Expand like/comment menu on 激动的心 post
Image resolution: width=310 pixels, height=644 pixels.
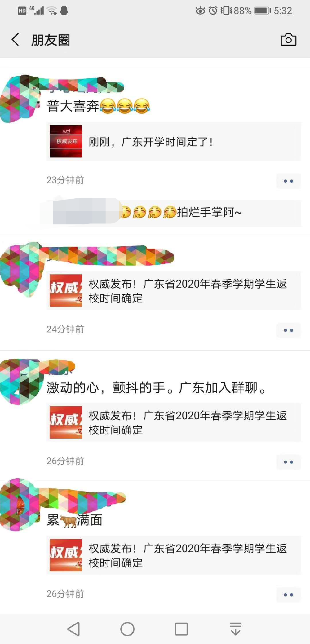(x=288, y=462)
